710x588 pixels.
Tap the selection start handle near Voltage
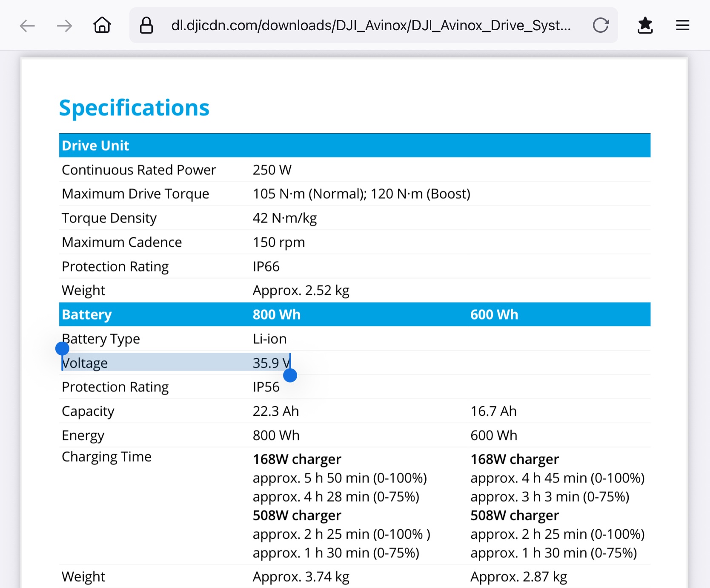click(x=63, y=349)
